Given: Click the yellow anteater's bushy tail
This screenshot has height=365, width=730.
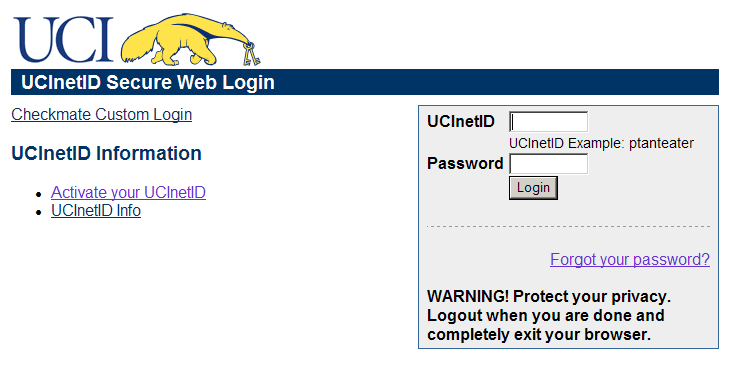Looking at the screenshot, I should (x=140, y=45).
